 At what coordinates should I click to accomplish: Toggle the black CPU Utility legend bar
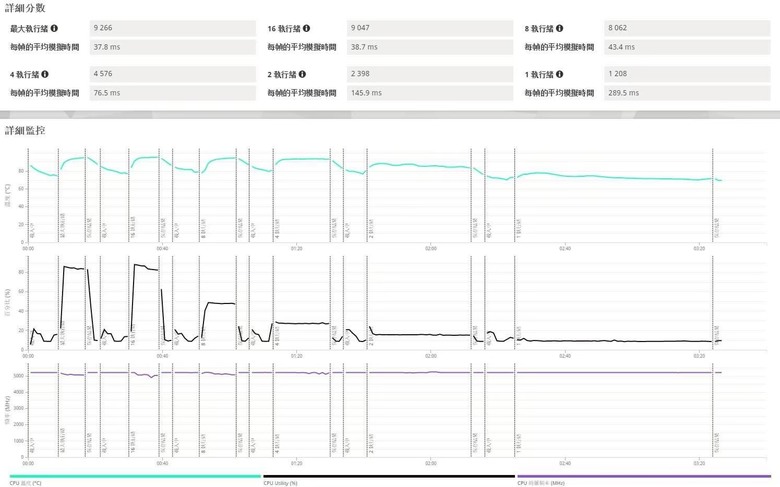(x=389, y=476)
